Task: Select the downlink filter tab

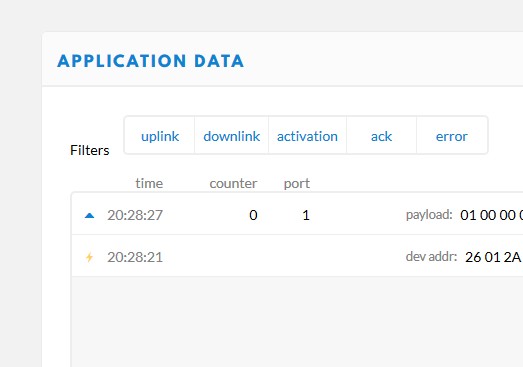Action: pyautogui.click(x=231, y=136)
